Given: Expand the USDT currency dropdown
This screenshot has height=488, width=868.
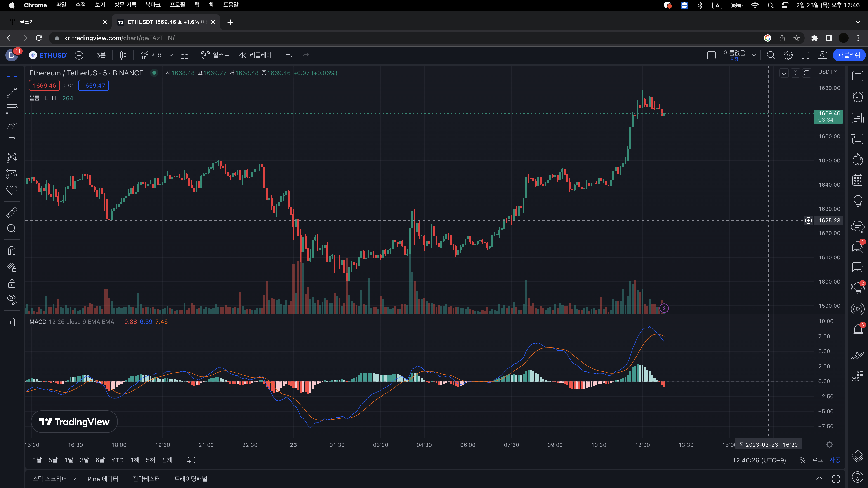Looking at the screenshot, I should coord(828,72).
